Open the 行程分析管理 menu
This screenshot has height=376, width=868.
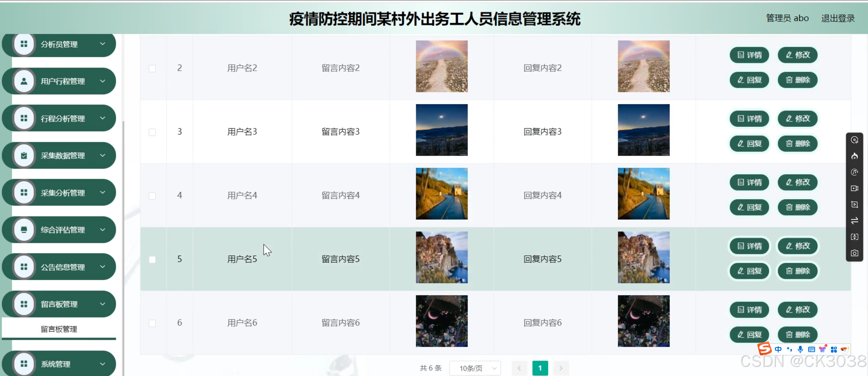[x=63, y=118]
